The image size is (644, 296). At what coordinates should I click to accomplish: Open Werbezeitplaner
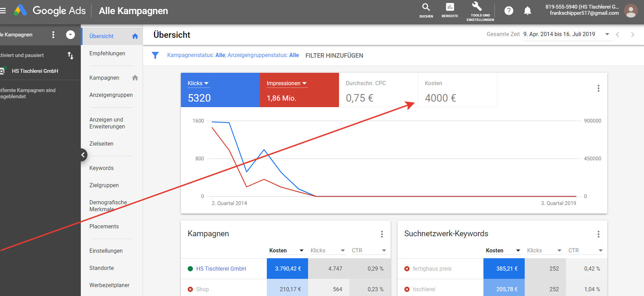(x=109, y=285)
